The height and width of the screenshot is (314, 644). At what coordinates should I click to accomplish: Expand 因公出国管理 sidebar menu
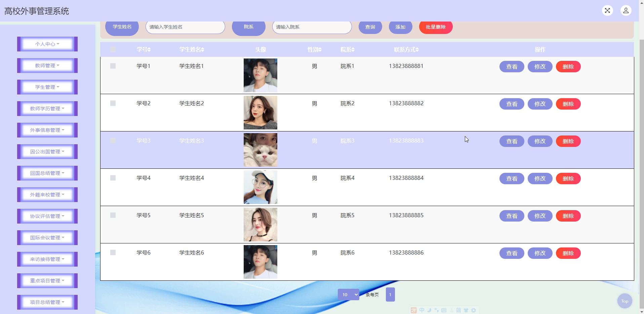click(47, 152)
